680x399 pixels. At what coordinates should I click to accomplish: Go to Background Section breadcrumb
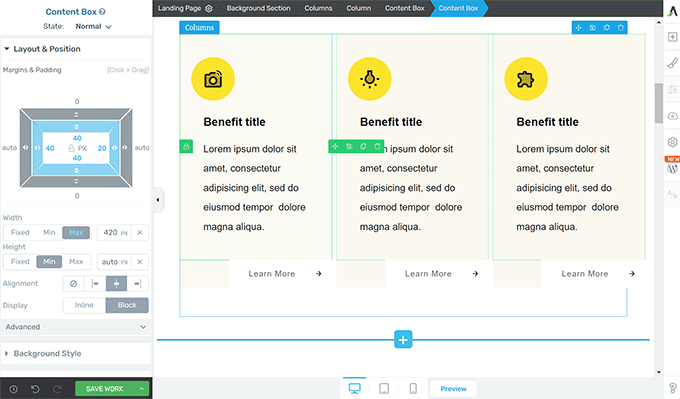(258, 8)
